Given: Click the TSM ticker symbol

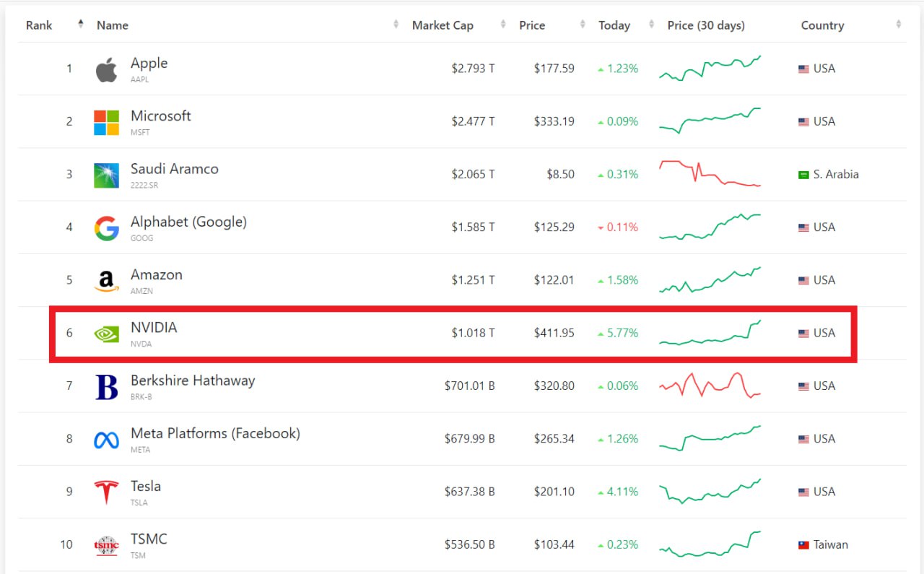Looking at the screenshot, I should (x=138, y=556).
